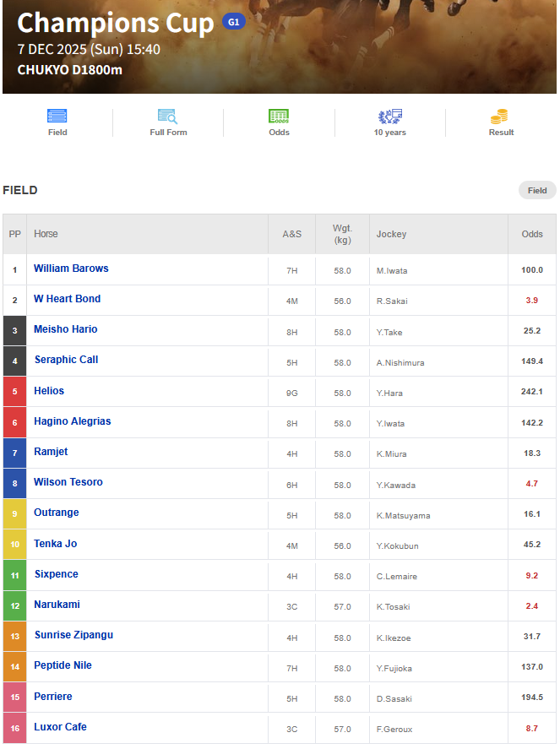Open Seraphic Call horse link
560x749 pixels.
(67, 360)
